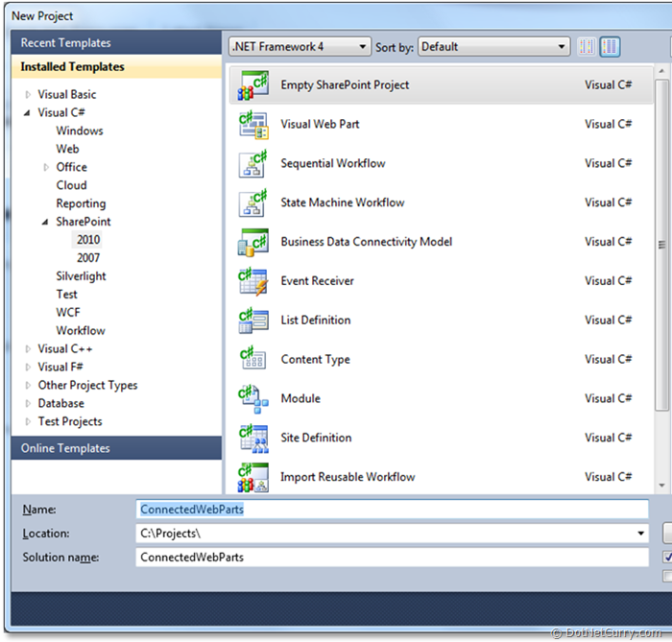Viewport: 672px width, 642px height.
Task: Select the Windows category
Action: coord(80,131)
